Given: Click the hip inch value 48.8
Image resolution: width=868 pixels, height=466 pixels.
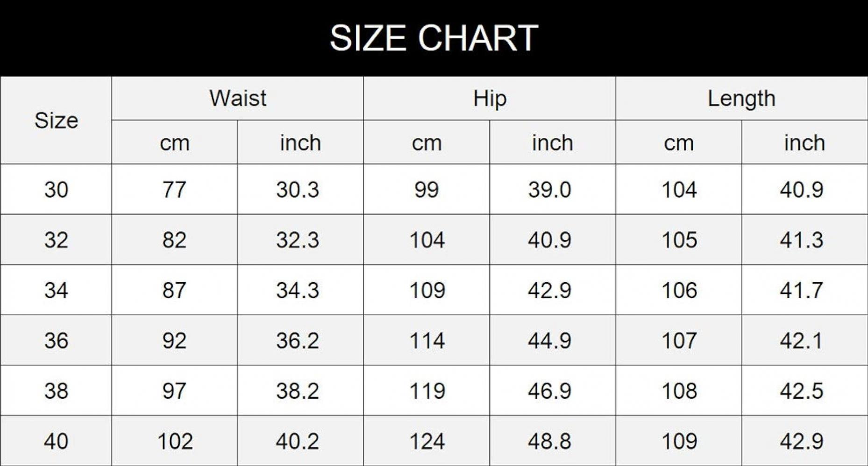Looking at the screenshot, I should (549, 441).
